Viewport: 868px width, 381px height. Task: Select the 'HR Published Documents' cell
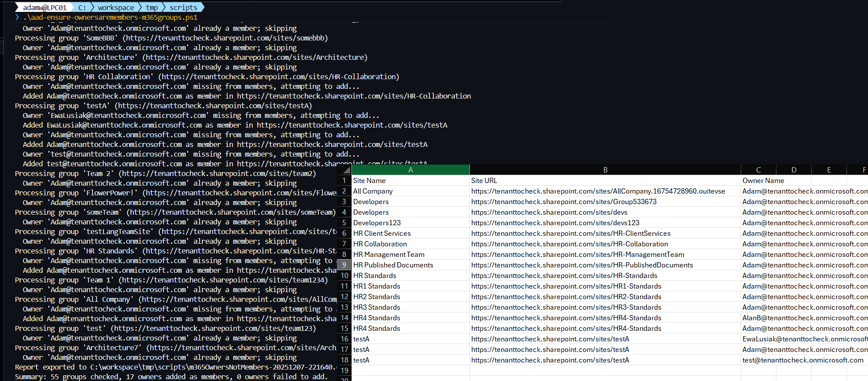pos(410,265)
